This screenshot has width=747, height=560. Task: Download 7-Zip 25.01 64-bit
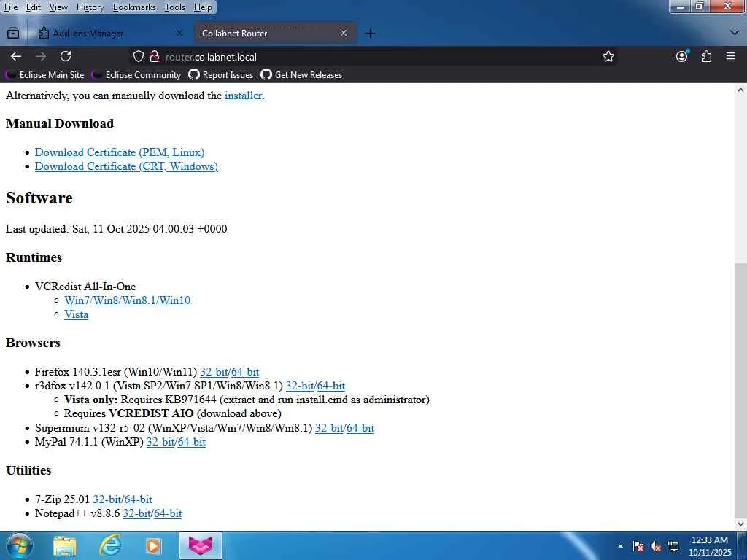tap(138, 499)
